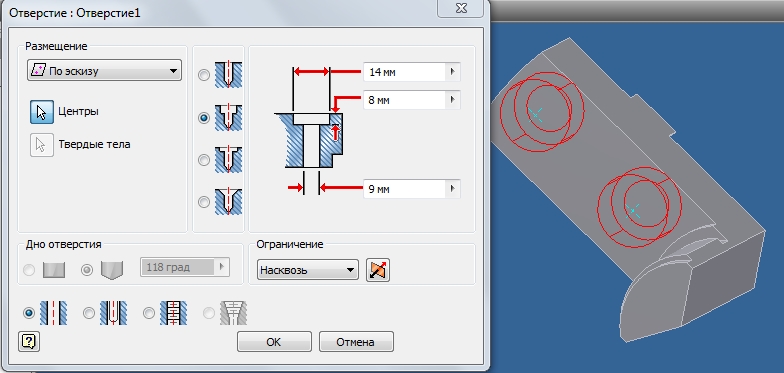Click the 118 град angle field
The width and height of the screenshot is (784, 373).
[178, 267]
